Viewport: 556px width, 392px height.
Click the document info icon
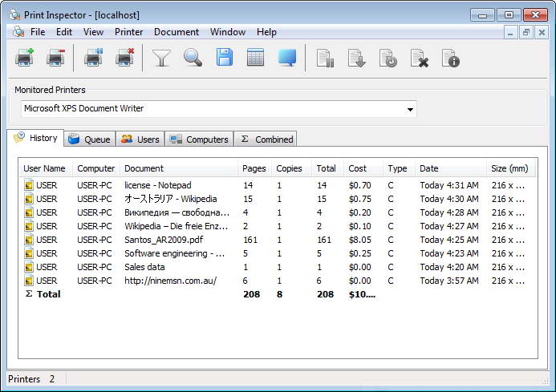pos(451,59)
